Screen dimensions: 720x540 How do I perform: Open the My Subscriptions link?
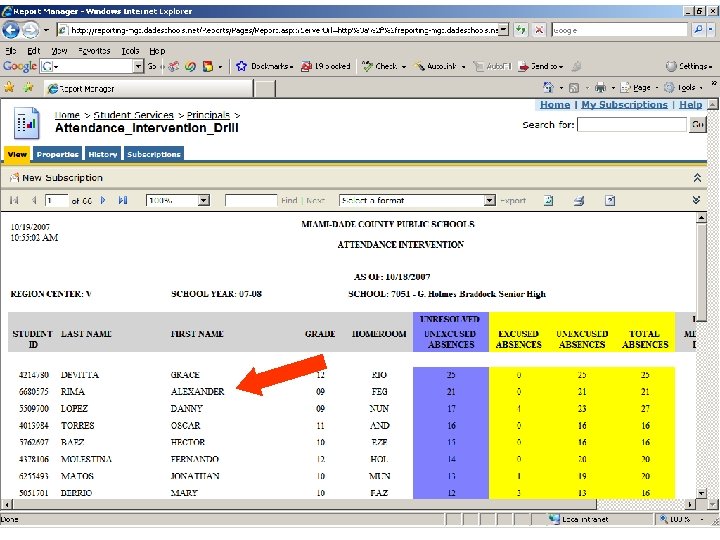point(624,105)
